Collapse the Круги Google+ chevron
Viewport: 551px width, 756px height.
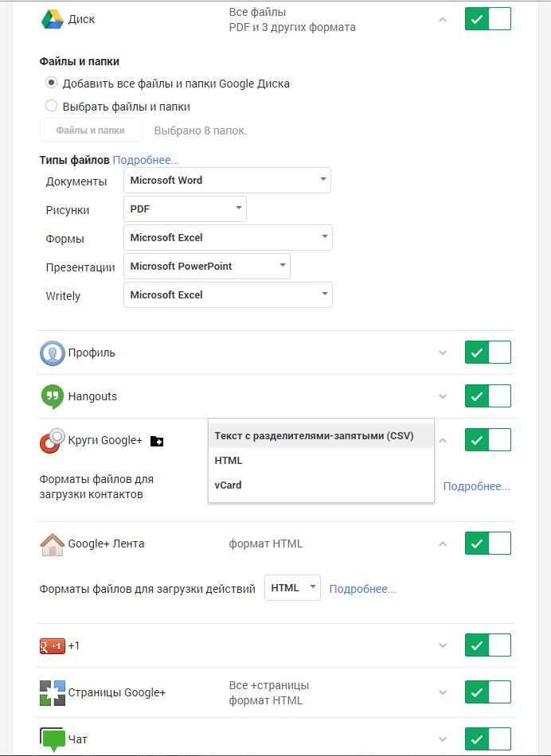443,440
